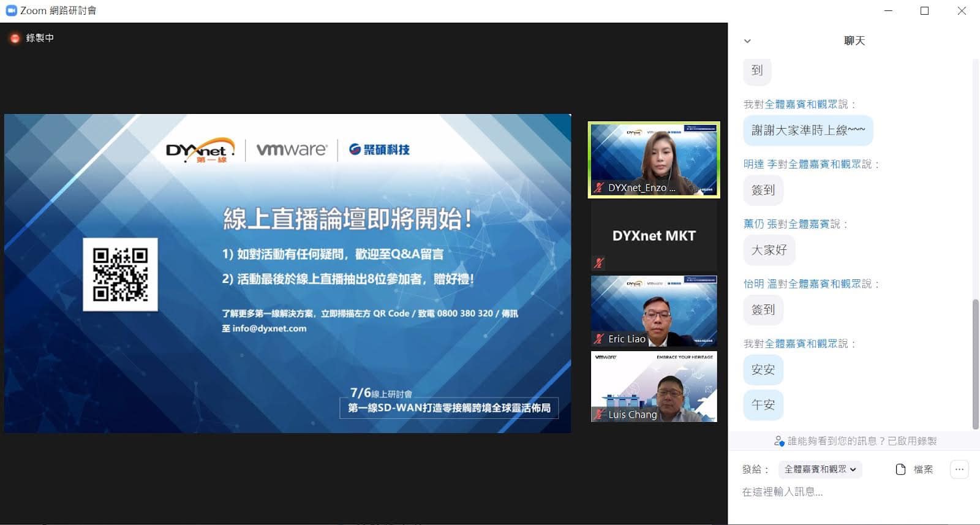The width and height of the screenshot is (980, 525).
Task: Select the Eric Liao video thumbnail
Action: pyautogui.click(x=654, y=311)
